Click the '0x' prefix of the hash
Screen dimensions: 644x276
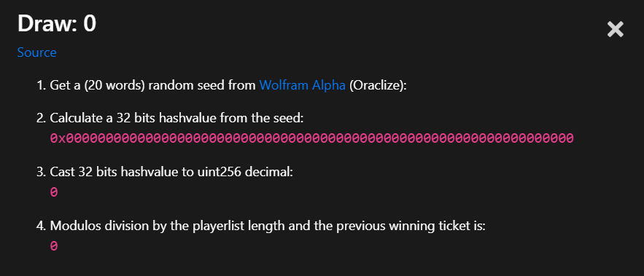(x=58, y=138)
